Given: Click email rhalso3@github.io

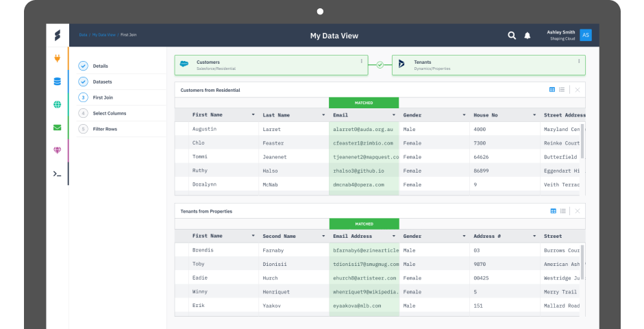Looking at the screenshot, I should (x=358, y=171).
